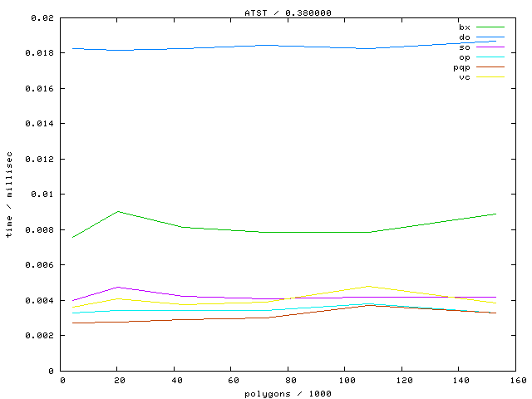Viewport: 532px width, 399px height.
Task: Select the "do" legend entry text
Action: pos(464,37)
